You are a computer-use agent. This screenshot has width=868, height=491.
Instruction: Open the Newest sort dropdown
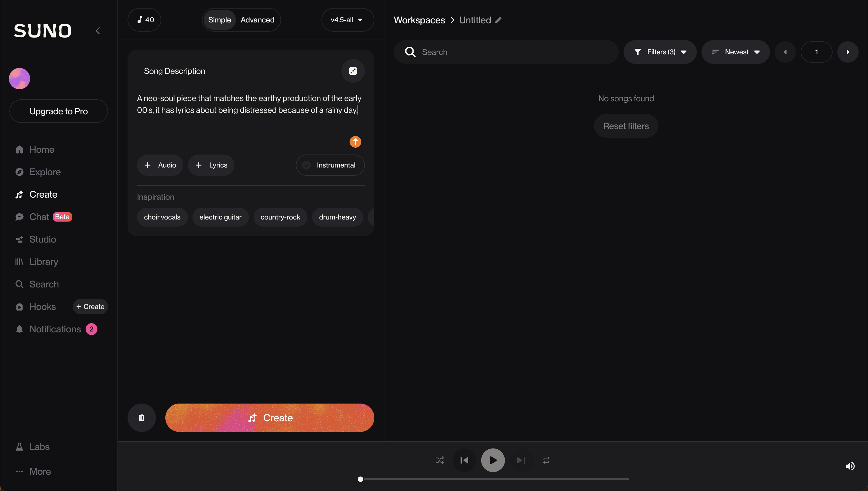(x=735, y=52)
